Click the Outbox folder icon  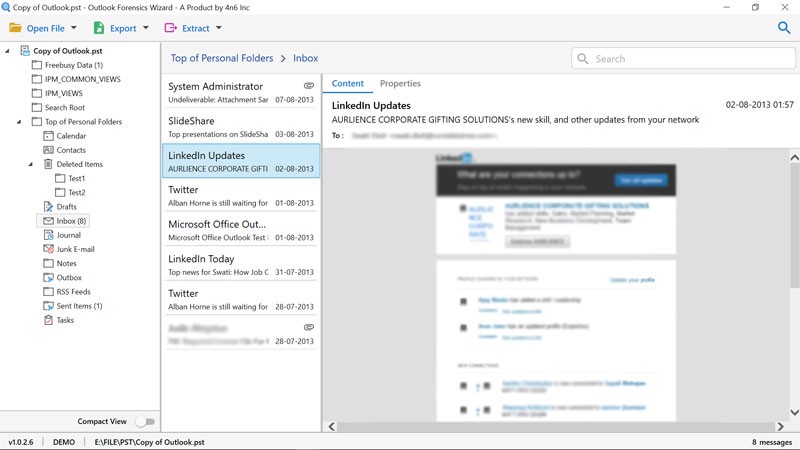(x=48, y=278)
